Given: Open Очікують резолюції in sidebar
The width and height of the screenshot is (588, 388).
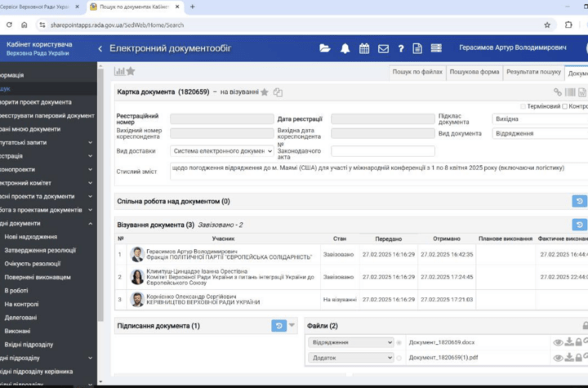Looking at the screenshot, I should tap(32, 264).
